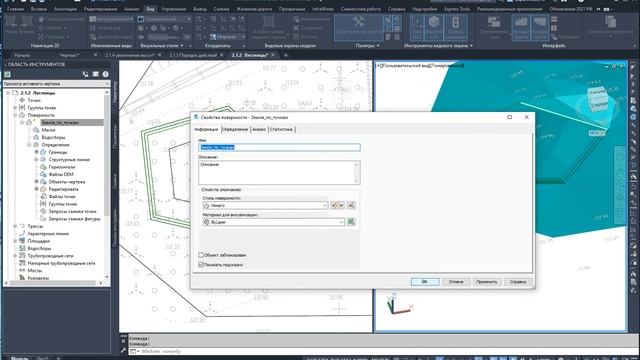This screenshot has width=640, height=360.
Task: Click the Площадки icon in the tree
Action: [x=22, y=241]
